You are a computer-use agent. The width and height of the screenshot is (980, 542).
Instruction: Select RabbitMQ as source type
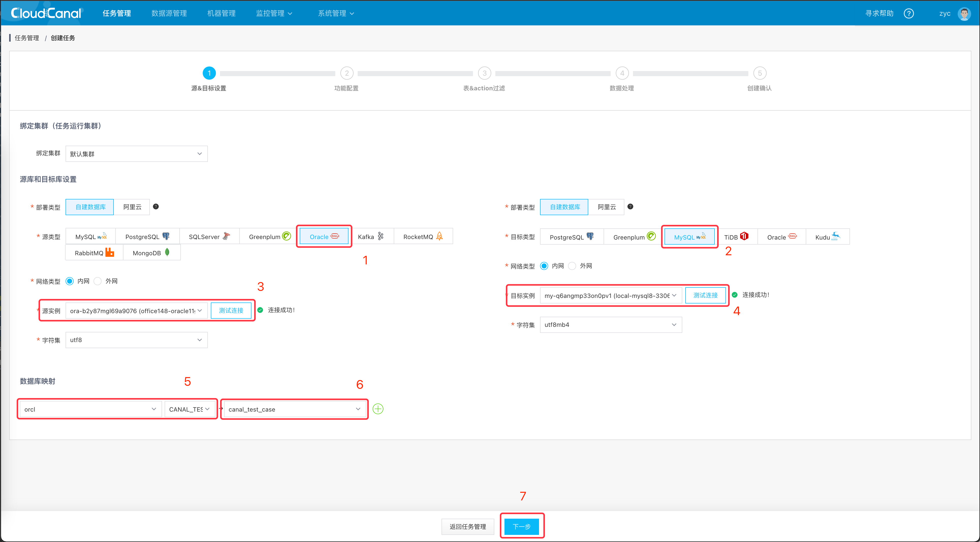94,253
